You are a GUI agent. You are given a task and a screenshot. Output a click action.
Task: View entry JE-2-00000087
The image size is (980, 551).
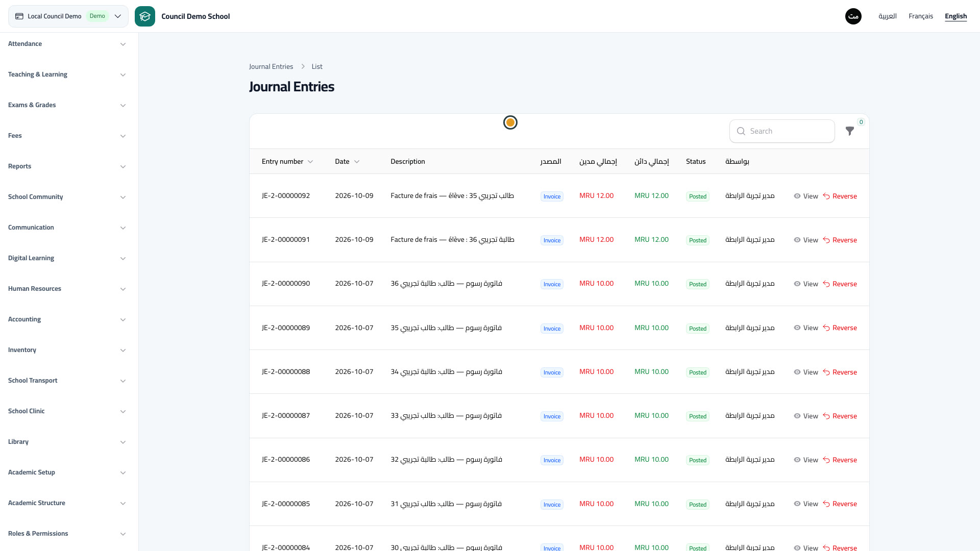pos(806,416)
